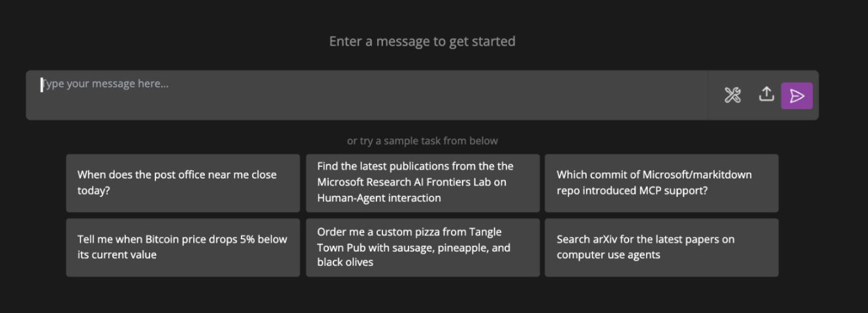Click the upload file icon
The image size is (868, 313).
coord(766,95)
